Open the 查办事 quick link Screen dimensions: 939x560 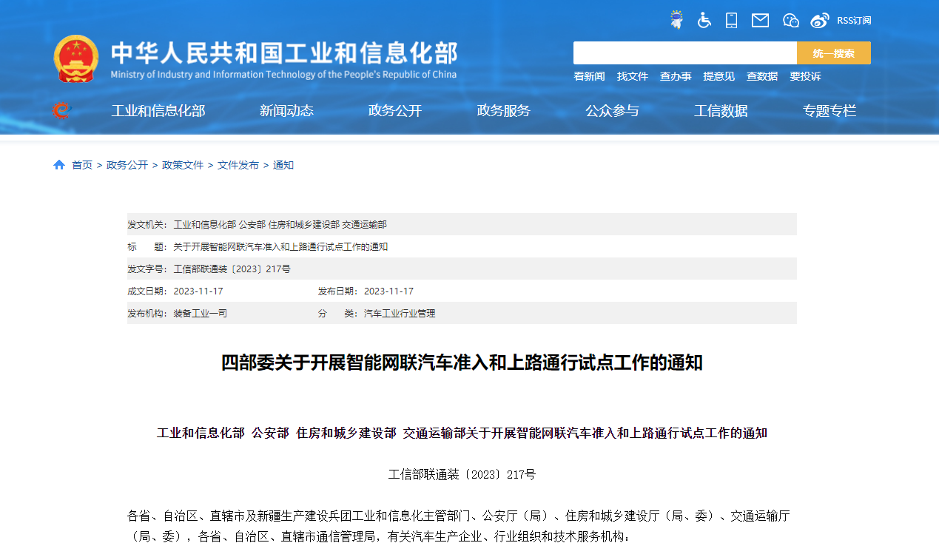pyautogui.click(x=676, y=76)
